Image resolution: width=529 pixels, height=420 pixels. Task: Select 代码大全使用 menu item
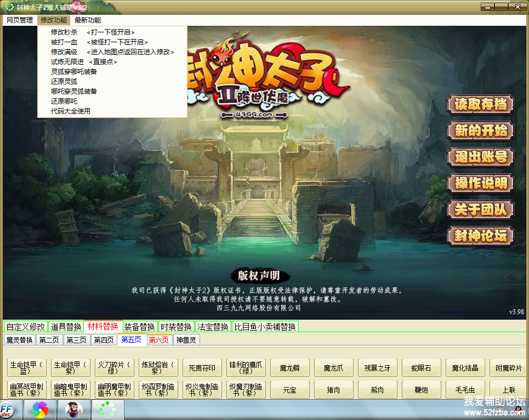coord(71,111)
